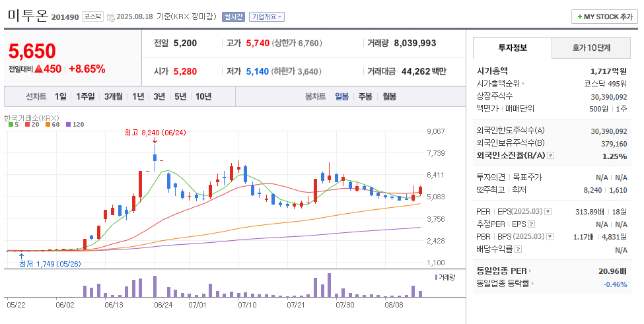Click the 상한가 6,760 text
Viewport: 644px width, 324px height.
click(x=298, y=43)
